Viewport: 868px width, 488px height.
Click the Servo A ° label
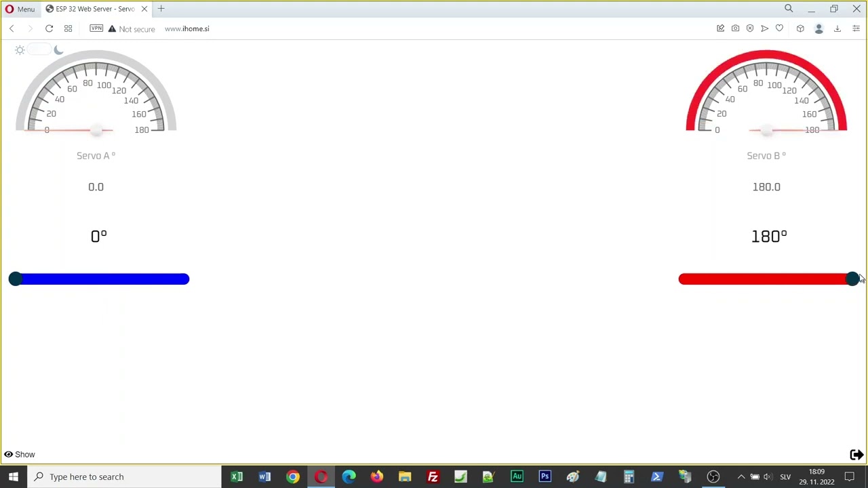coord(96,155)
